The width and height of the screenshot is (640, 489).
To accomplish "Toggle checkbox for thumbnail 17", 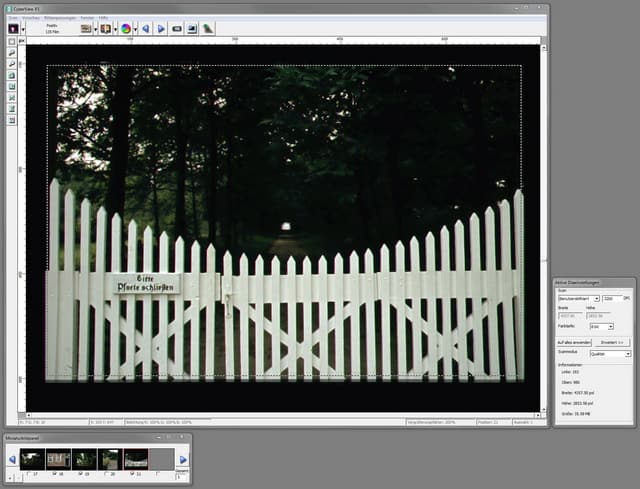I will click(x=27, y=472).
